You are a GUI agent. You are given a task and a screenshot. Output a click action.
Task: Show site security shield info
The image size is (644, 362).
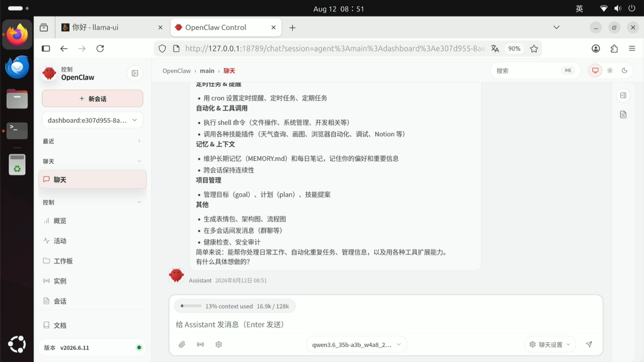click(x=163, y=49)
